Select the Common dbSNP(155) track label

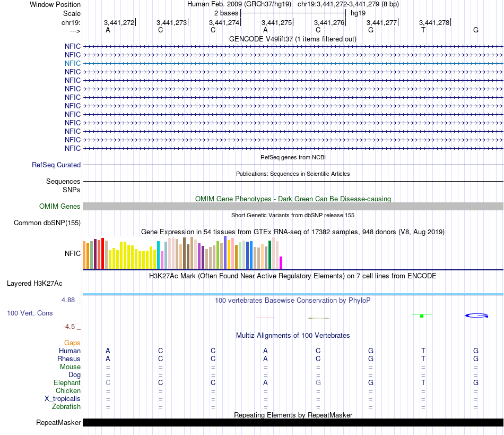tap(47, 223)
